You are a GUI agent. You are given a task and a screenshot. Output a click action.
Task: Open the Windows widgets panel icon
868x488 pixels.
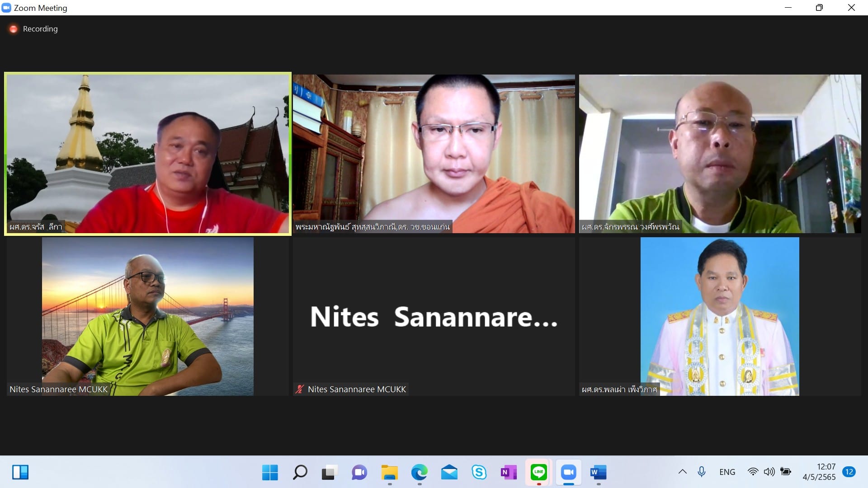(x=20, y=472)
